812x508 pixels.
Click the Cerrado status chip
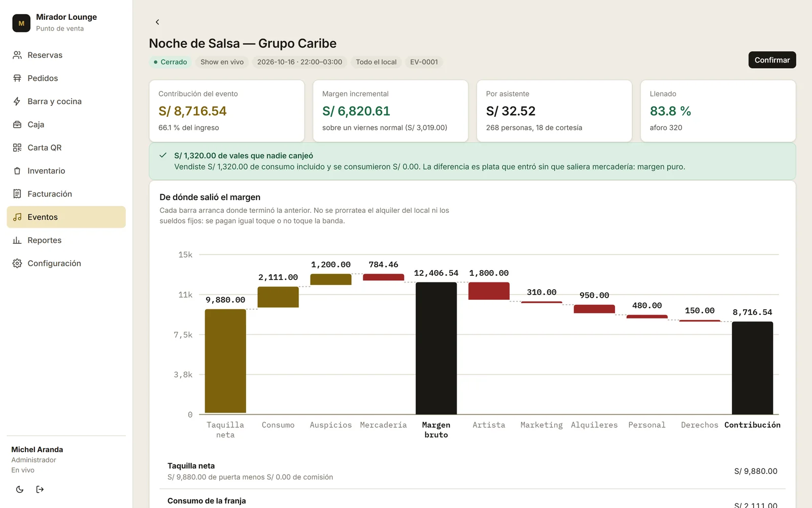(x=170, y=62)
